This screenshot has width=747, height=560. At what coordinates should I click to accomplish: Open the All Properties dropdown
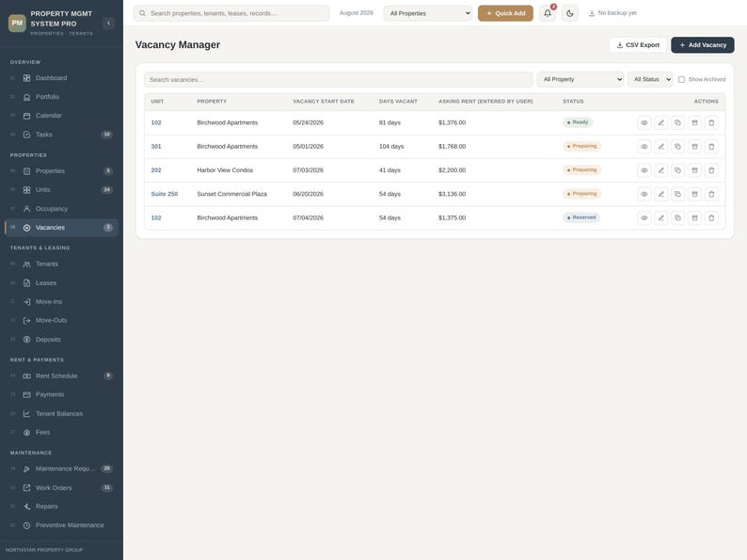pyautogui.click(x=428, y=13)
